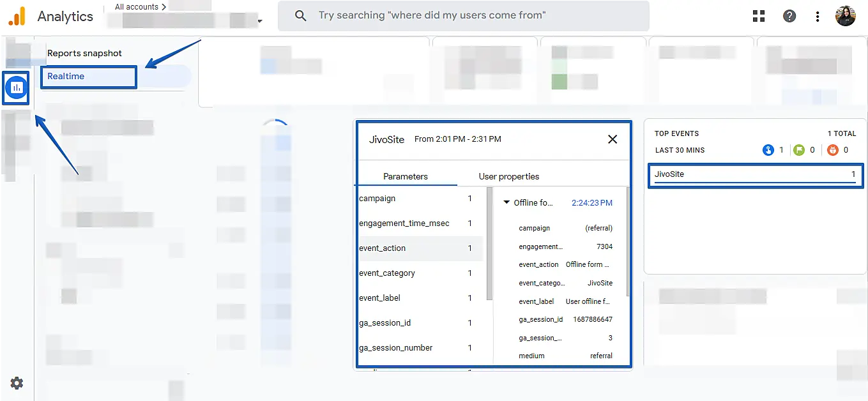Select the Parameters tab

click(x=406, y=176)
